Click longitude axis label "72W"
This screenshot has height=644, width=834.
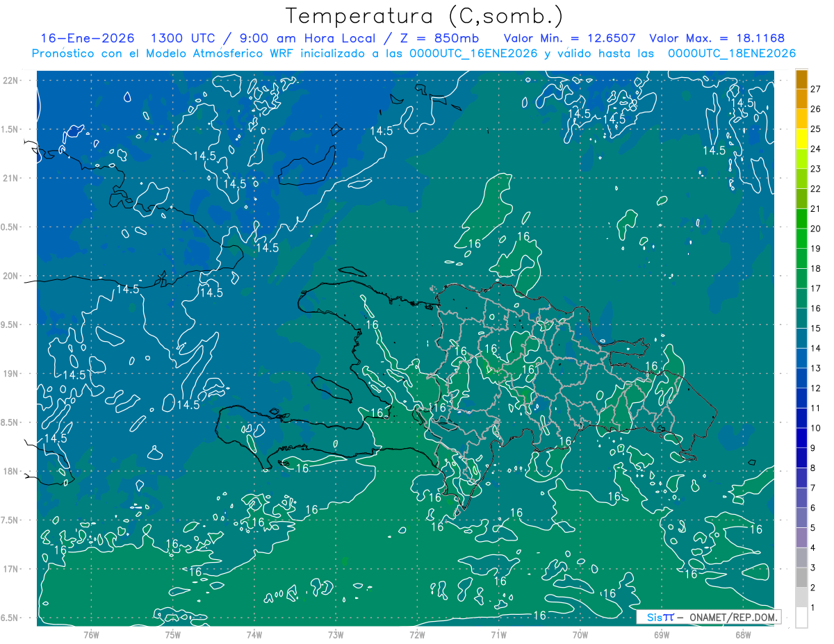click(x=417, y=634)
